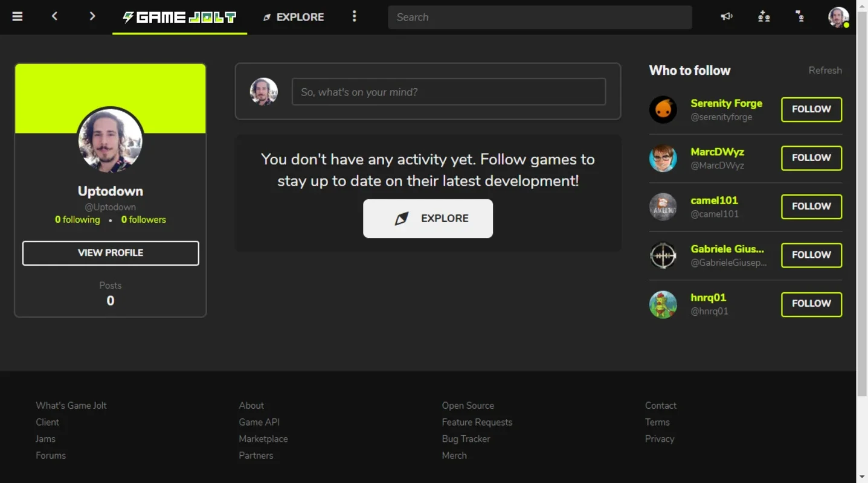Screen dimensions: 868x483
Task: Click scrollbar up arrow
Action: pyautogui.click(x=862, y=4)
